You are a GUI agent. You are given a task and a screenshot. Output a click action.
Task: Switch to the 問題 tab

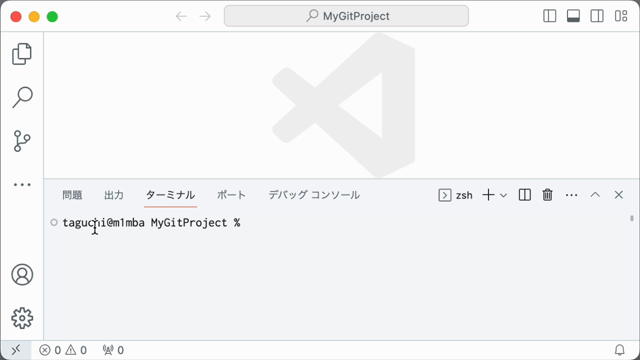(72, 195)
